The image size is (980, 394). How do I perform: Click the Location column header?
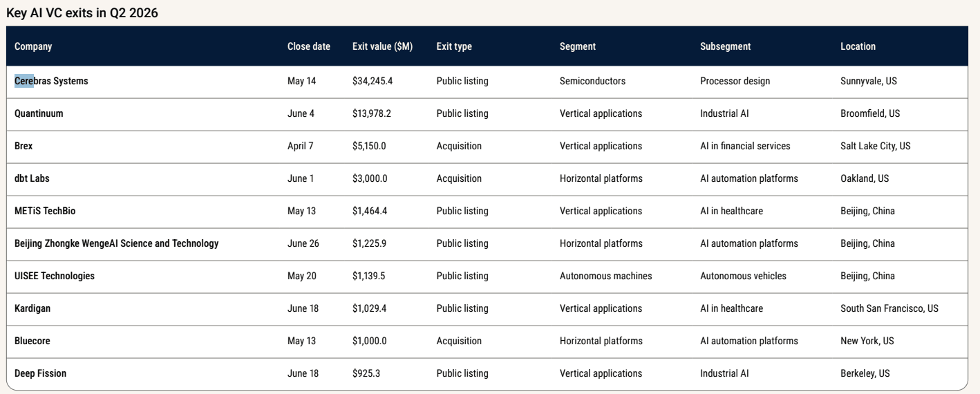pos(858,46)
